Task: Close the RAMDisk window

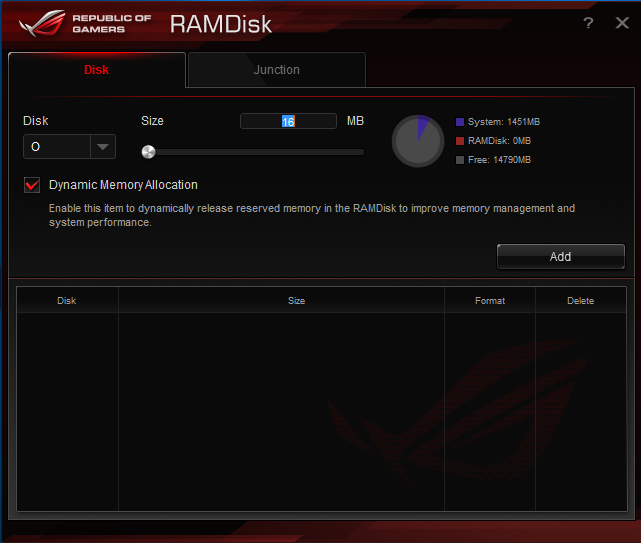Action: (622, 23)
